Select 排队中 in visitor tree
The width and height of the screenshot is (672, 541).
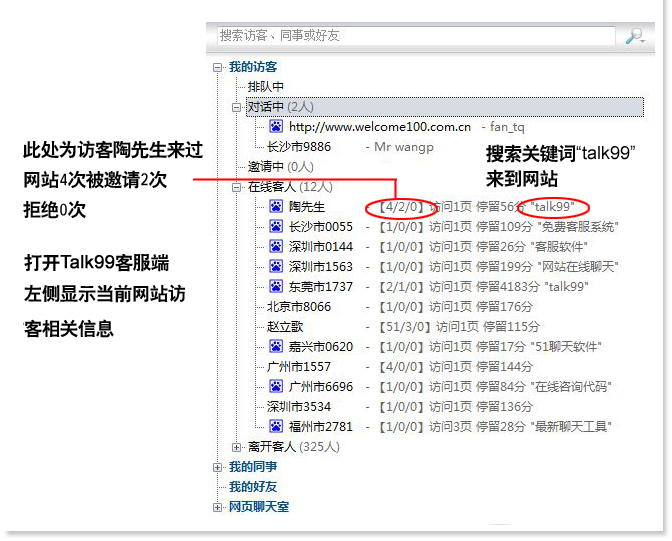[266, 87]
